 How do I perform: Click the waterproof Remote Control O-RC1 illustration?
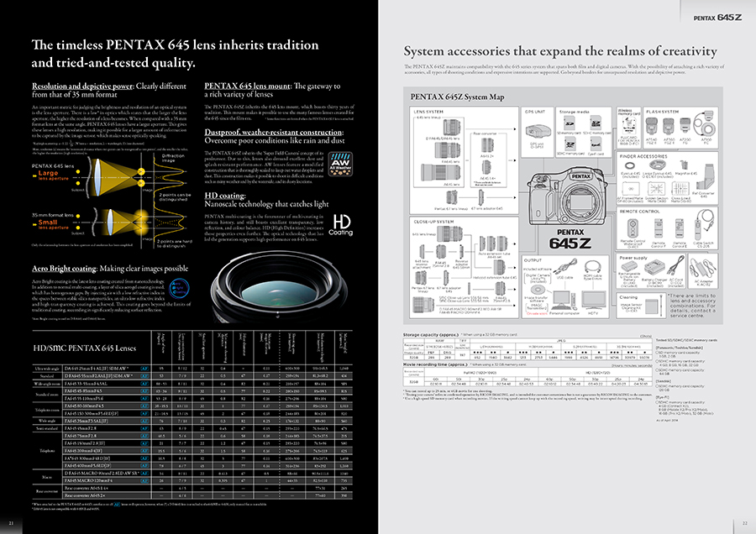[633, 228]
